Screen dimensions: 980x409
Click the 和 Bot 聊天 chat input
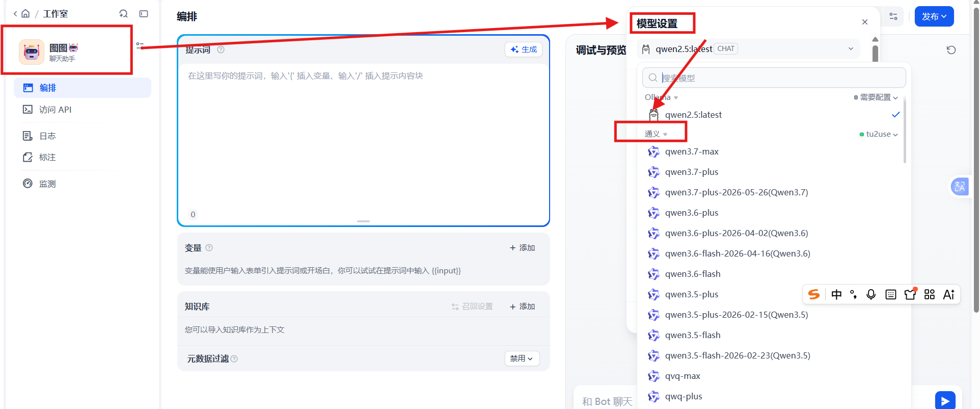pos(607,401)
